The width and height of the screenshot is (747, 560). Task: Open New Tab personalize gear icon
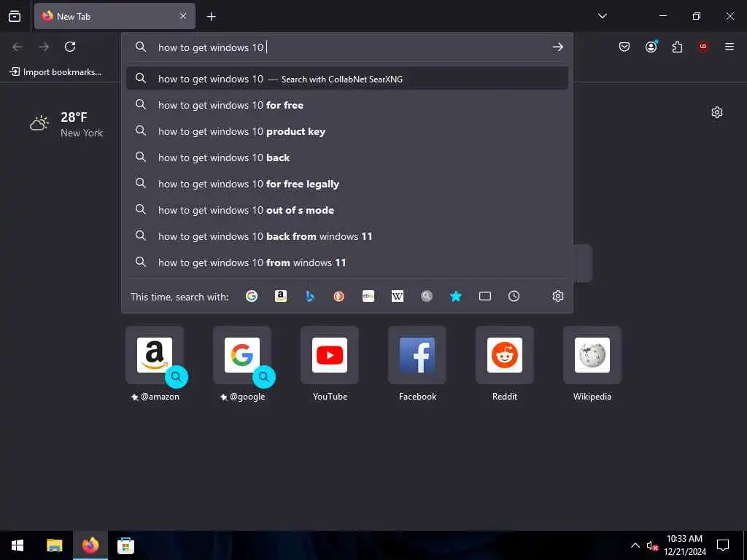[x=717, y=112]
